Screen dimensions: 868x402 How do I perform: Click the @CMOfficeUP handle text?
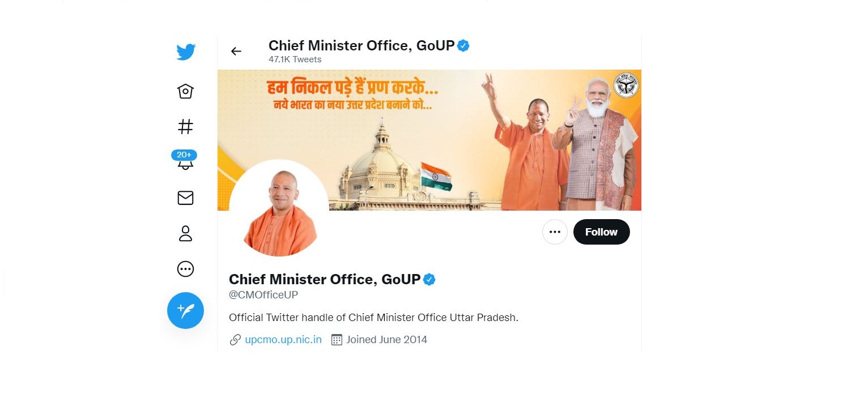pyautogui.click(x=263, y=295)
